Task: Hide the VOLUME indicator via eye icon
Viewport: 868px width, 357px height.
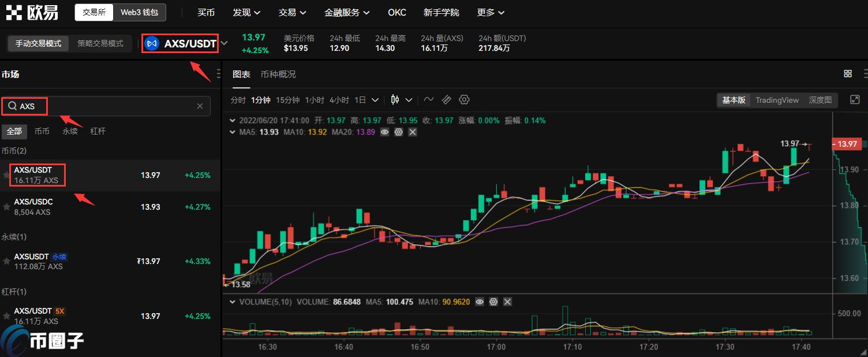Action: [x=480, y=302]
